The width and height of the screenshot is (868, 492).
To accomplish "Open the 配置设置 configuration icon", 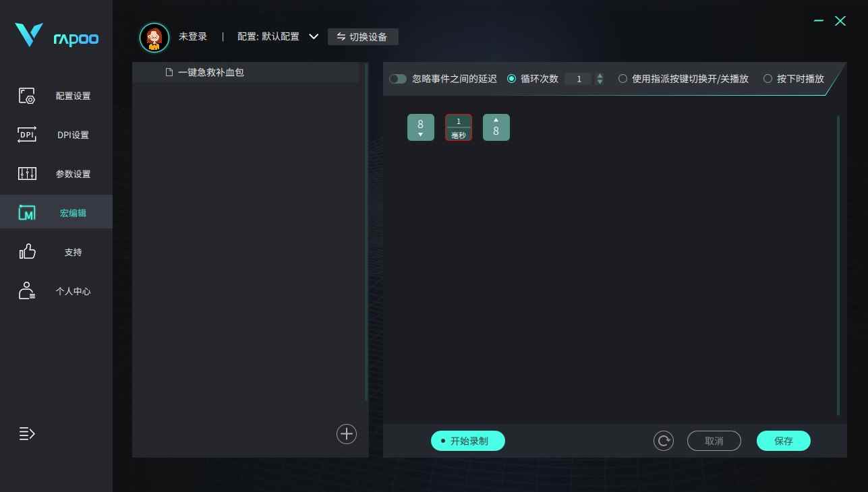I will click(x=27, y=96).
